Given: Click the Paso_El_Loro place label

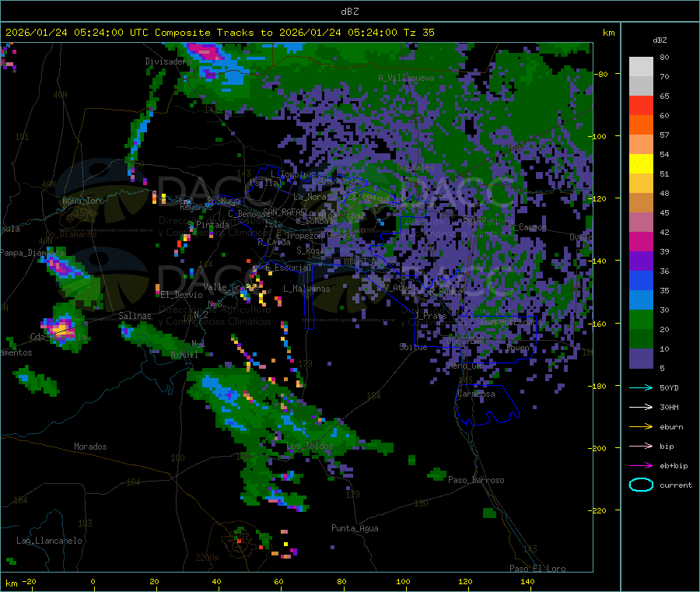Looking at the screenshot, I should 537,569.
